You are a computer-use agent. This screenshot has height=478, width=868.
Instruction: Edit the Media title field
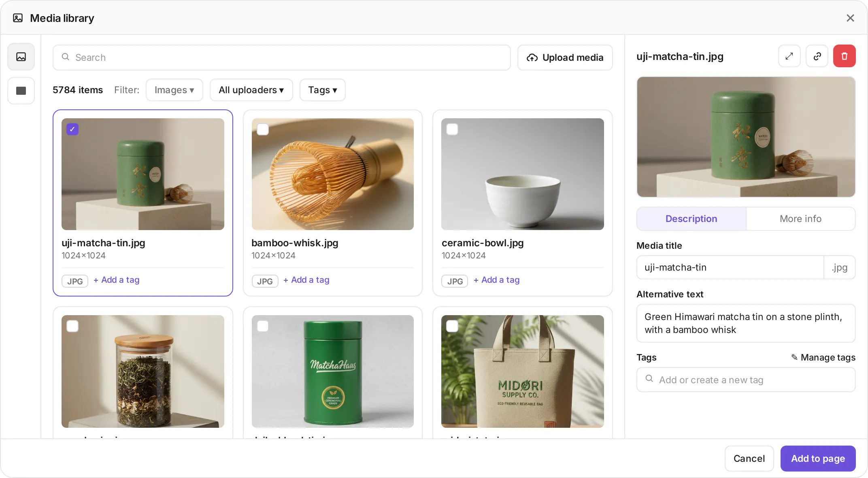(x=730, y=267)
